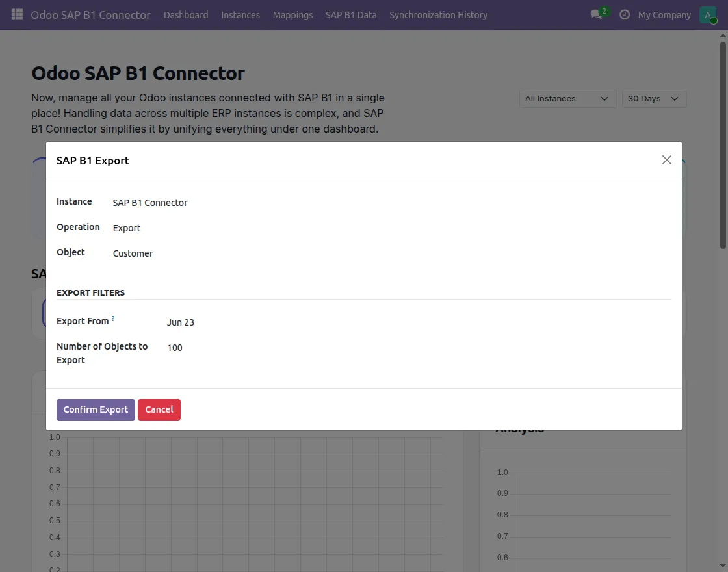Select the Operation field value Export

coord(127,228)
